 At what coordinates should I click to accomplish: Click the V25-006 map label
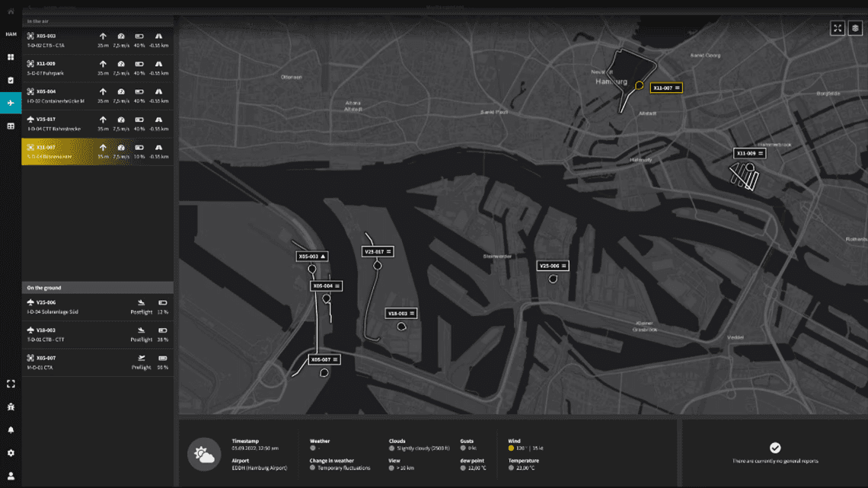[x=553, y=266]
